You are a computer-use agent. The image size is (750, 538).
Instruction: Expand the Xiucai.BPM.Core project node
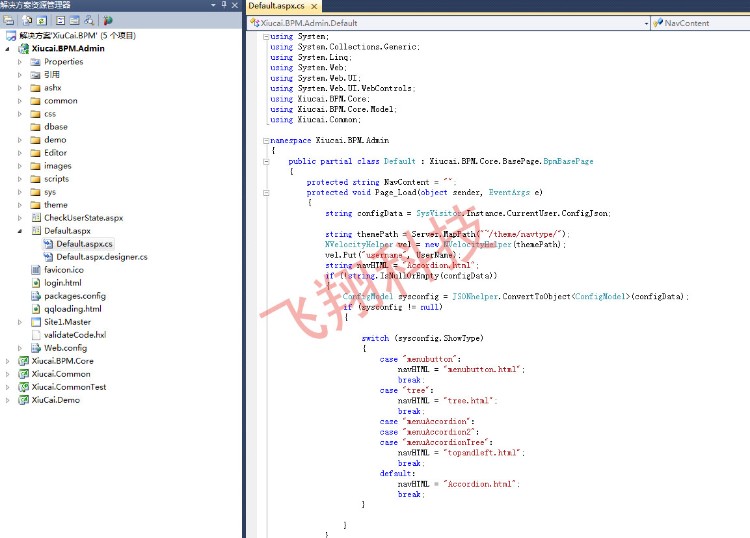click(x=8, y=361)
